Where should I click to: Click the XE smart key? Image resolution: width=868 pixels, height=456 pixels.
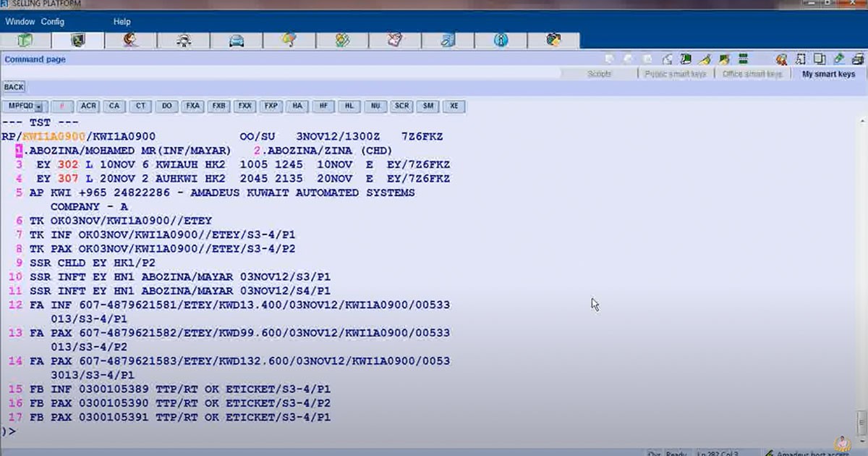click(454, 106)
